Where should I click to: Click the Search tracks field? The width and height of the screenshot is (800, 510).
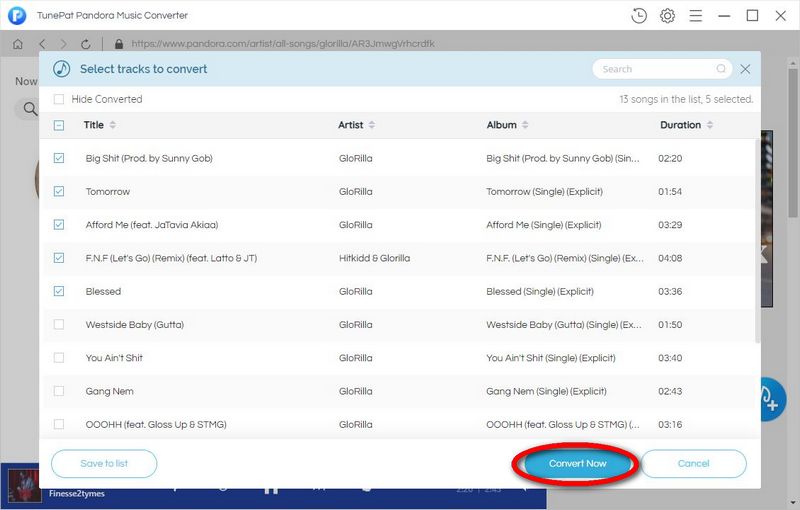[x=662, y=69]
